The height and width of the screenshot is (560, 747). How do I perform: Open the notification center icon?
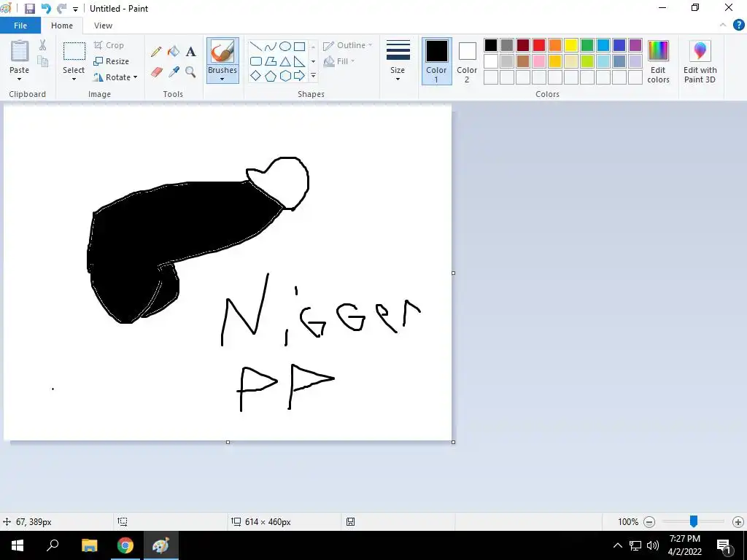pos(724,545)
